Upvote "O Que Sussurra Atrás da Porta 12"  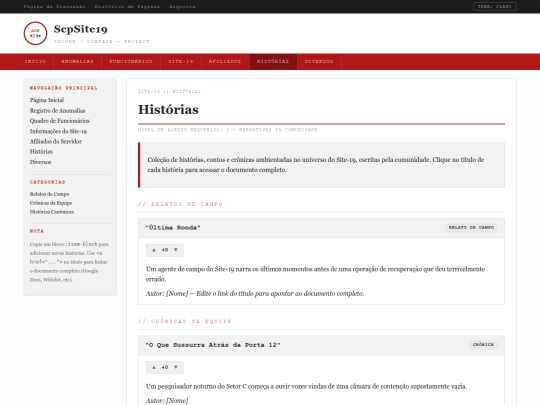[154, 367]
